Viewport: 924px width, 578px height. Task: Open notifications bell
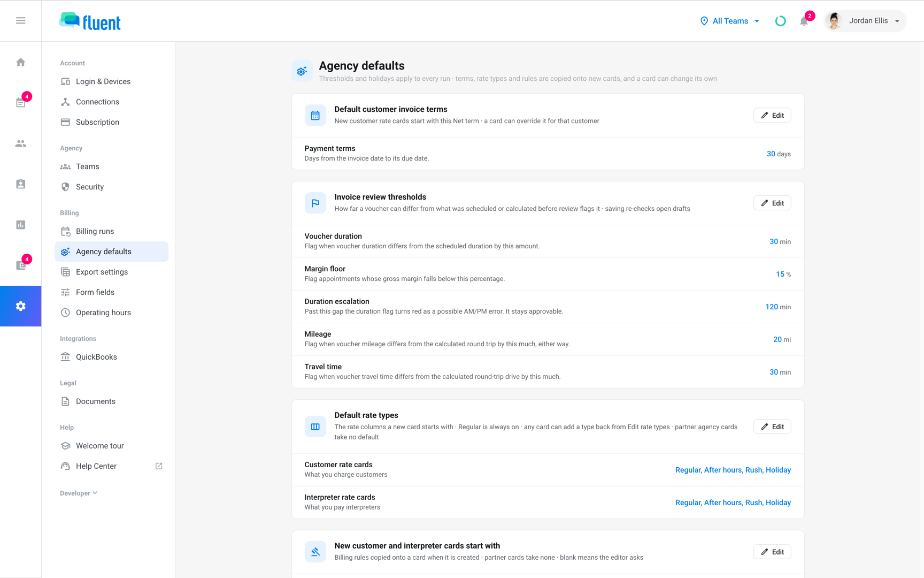point(804,21)
